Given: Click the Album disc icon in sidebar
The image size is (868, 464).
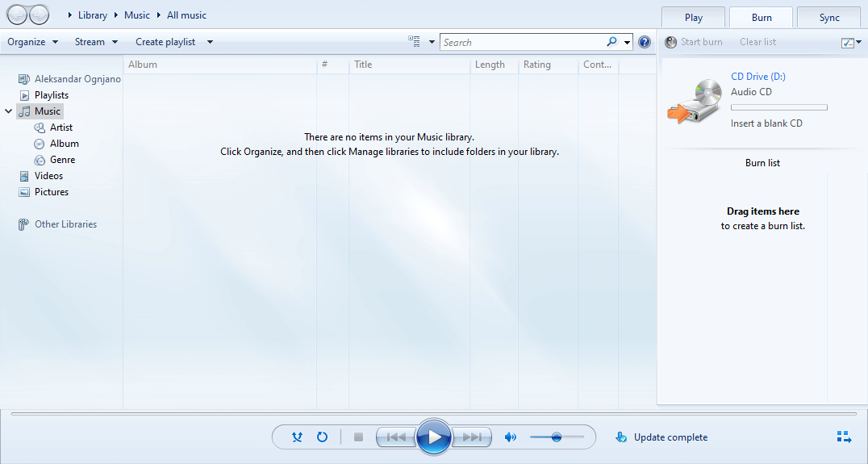Looking at the screenshot, I should 40,144.
